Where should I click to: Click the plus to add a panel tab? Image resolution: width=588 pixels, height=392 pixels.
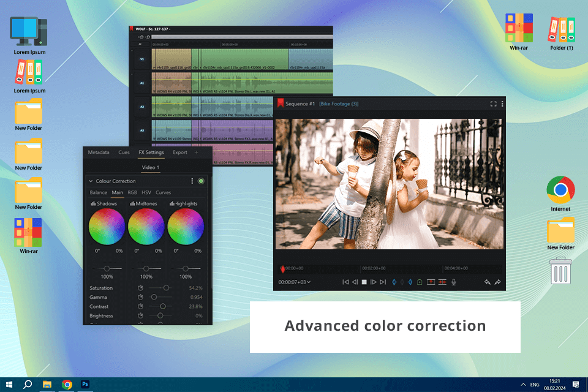point(196,153)
